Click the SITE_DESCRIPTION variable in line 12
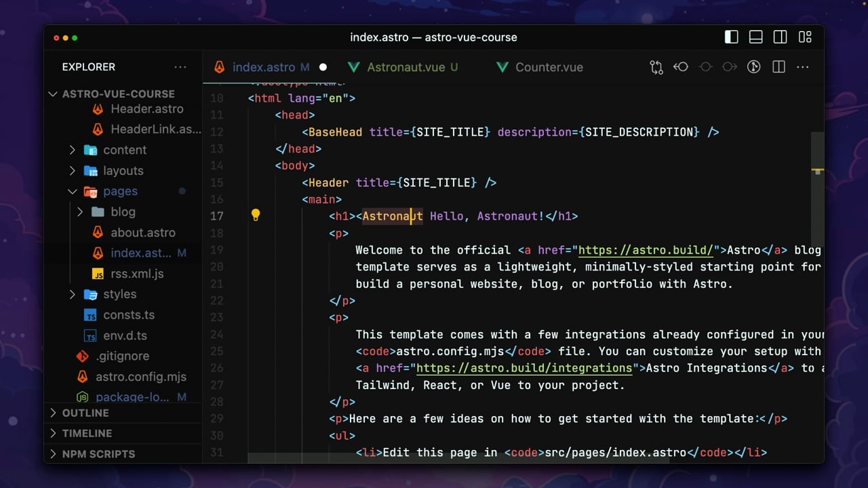The width and height of the screenshot is (868, 488). pyautogui.click(x=639, y=132)
